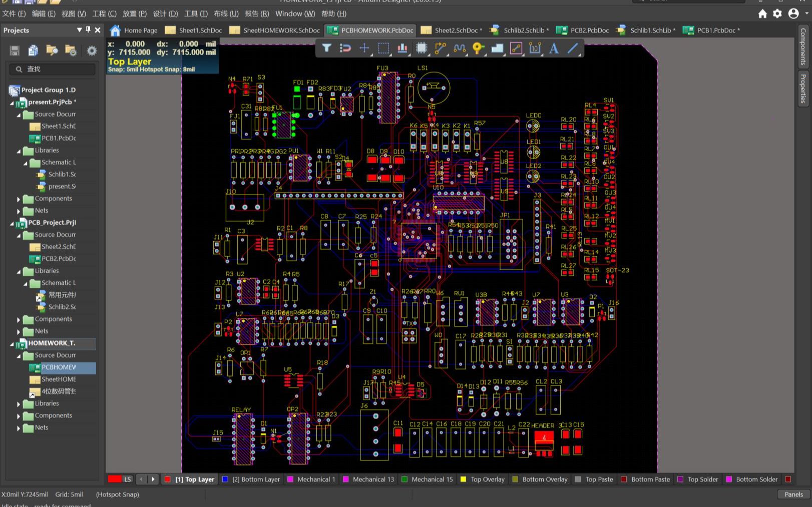This screenshot has height=507, width=812.
Task: Click the save icon in the Projects panel
Action: 14,50
